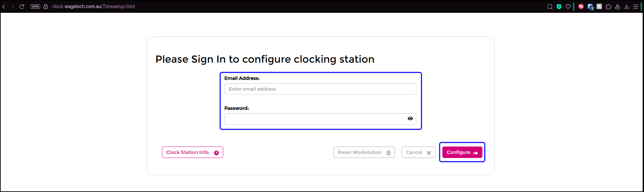Toggle the VPN badge in the address bar

click(35, 6)
